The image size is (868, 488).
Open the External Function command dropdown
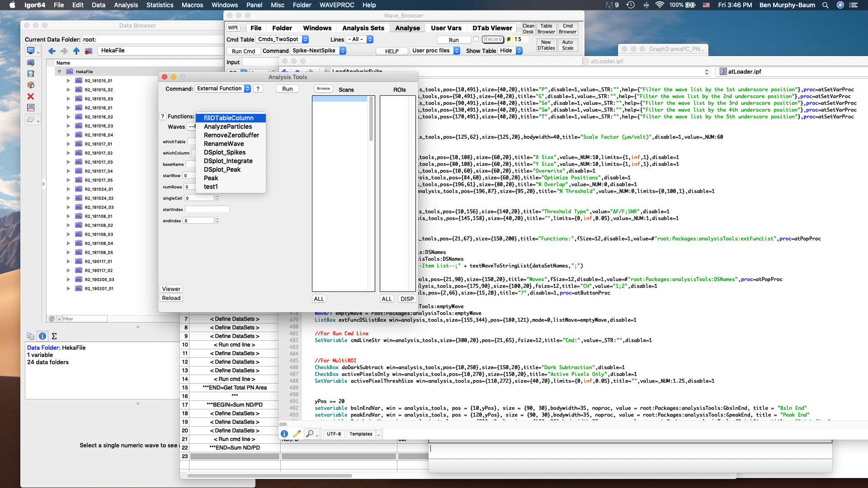pos(223,89)
